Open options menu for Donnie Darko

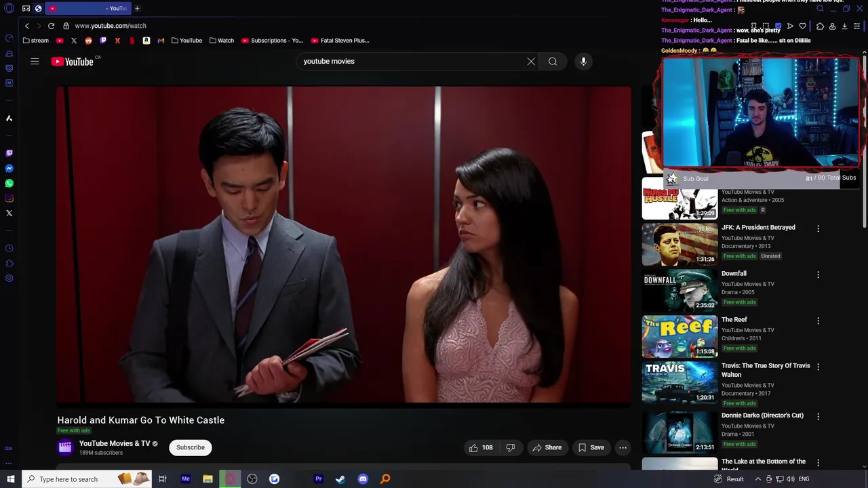(x=818, y=416)
